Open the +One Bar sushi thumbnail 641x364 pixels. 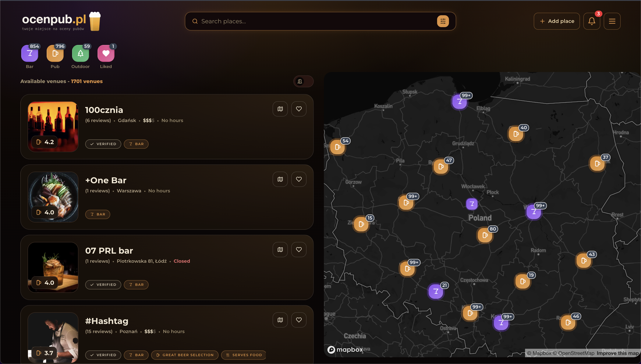(x=53, y=197)
